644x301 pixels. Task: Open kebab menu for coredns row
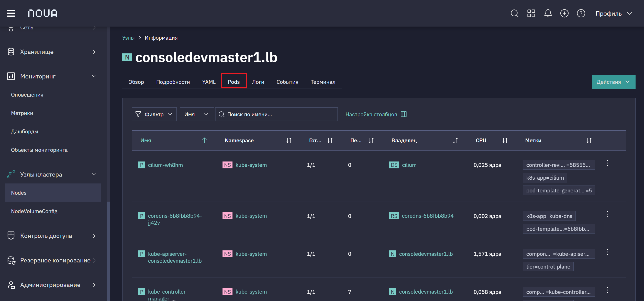[x=607, y=214]
